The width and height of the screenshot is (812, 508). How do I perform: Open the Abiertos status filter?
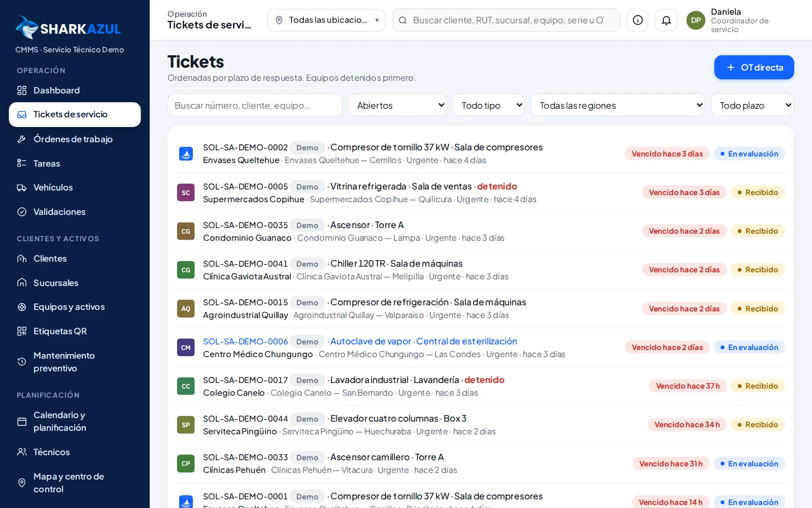pos(397,105)
